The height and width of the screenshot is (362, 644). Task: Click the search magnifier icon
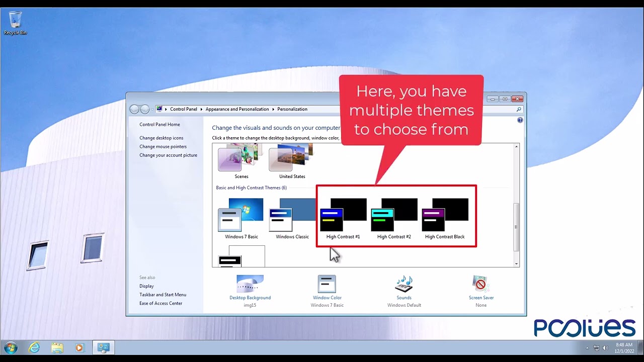coord(519,109)
